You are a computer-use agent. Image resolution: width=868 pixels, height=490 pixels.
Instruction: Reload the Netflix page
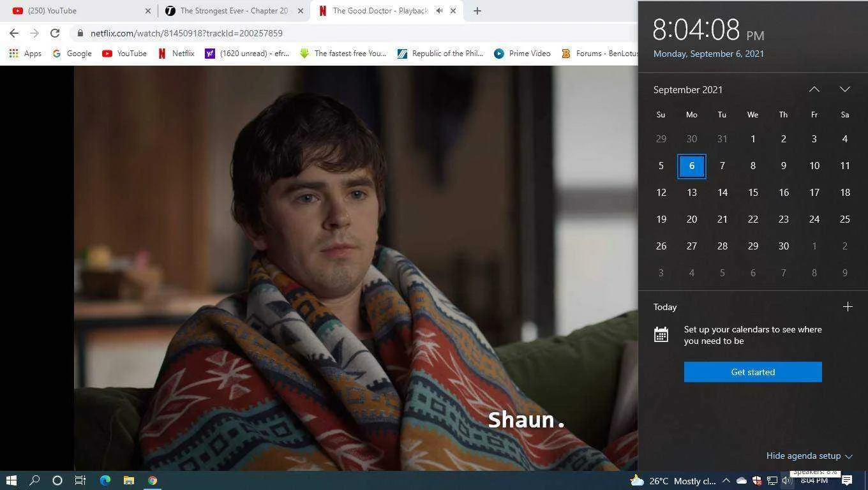pos(55,33)
